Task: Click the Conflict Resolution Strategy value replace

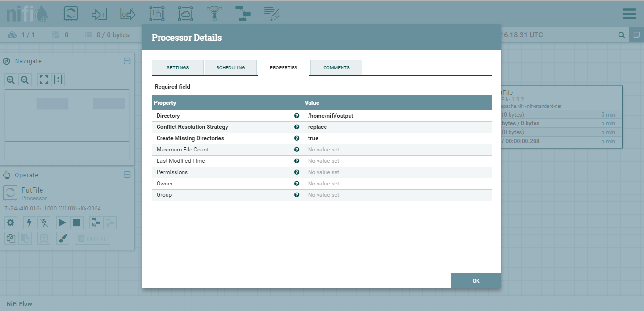Action: click(318, 127)
